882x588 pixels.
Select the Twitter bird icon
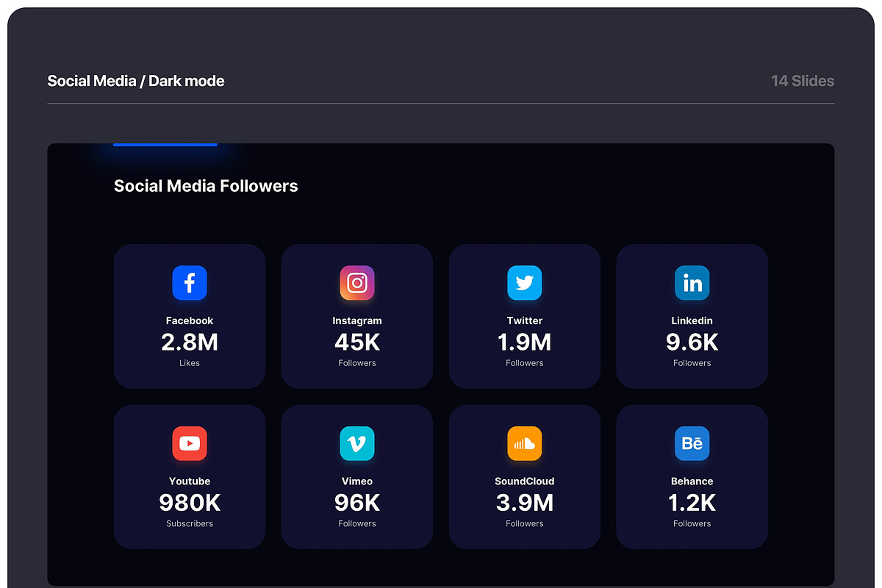[x=525, y=283]
